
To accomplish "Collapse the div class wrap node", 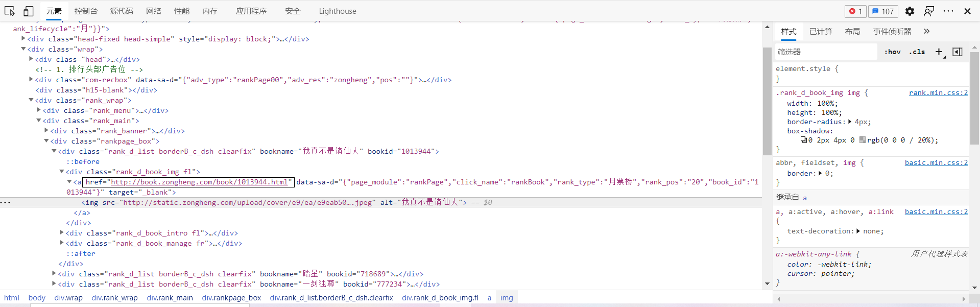I will tap(23, 49).
